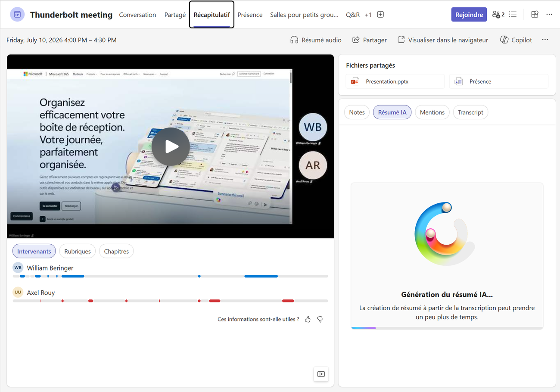Image resolution: width=560 pixels, height=392 pixels.
Task: Select the Résumé IA pill
Action: 392,112
